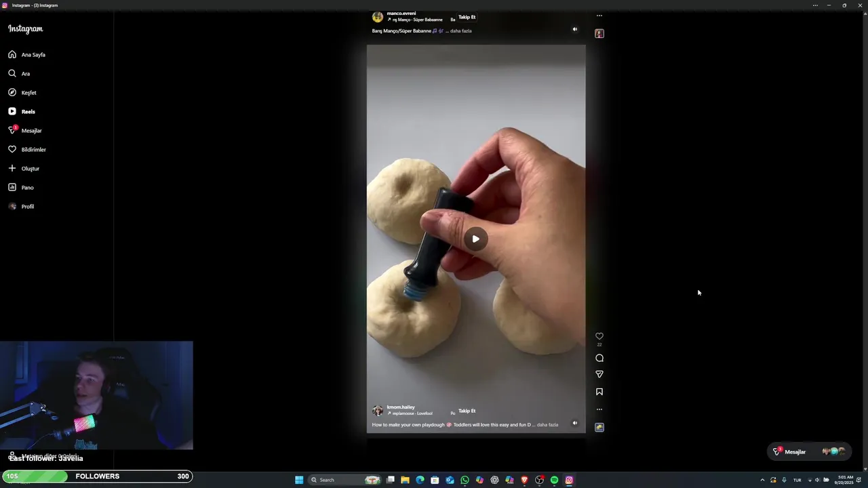This screenshot has width=868, height=488.
Task: Open Task View from taskbar
Action: pyautogui.click(x=390, y=480)
